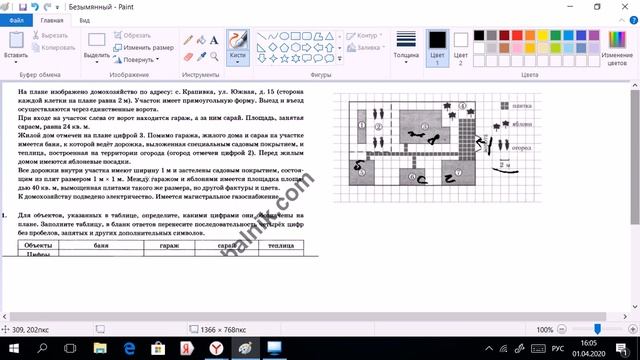Click the Crop button
Viewport: 640px width, 360px height.
click(132, 36)
